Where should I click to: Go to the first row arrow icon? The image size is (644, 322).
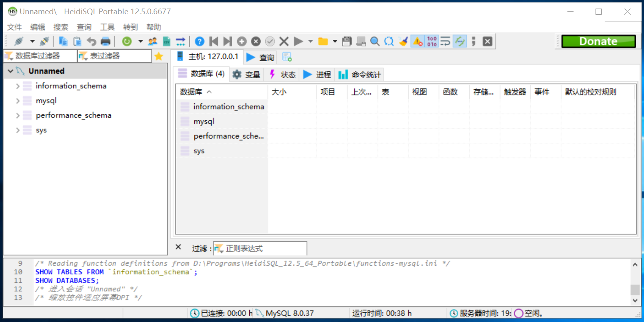click(x=214, y=41)
